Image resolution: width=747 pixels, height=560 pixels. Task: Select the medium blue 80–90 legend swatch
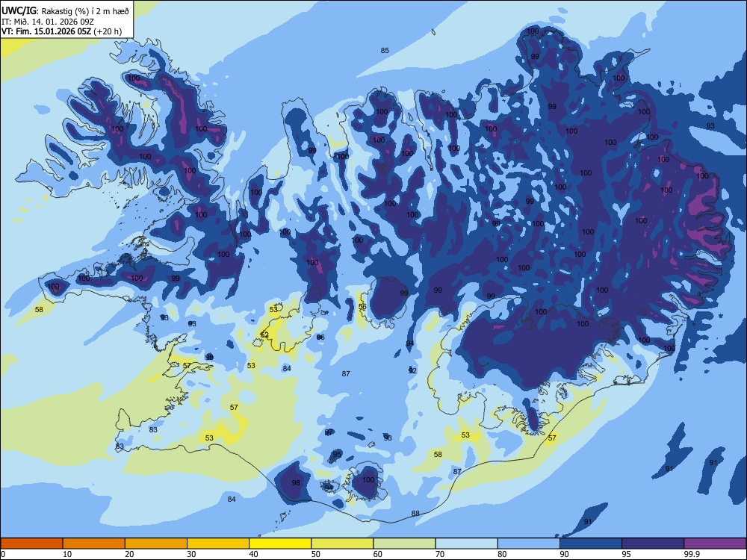tap(529, 544)
